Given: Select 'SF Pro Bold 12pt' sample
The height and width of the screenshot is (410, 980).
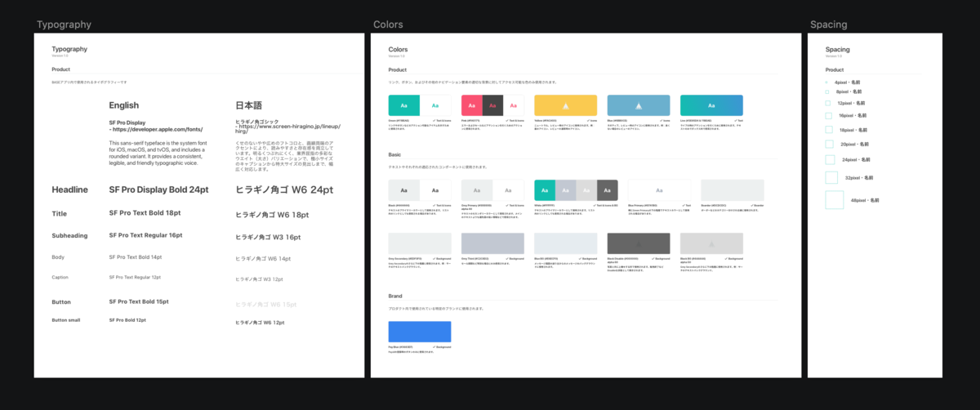Looking at the screenshot, I should (x=127, y=320).
